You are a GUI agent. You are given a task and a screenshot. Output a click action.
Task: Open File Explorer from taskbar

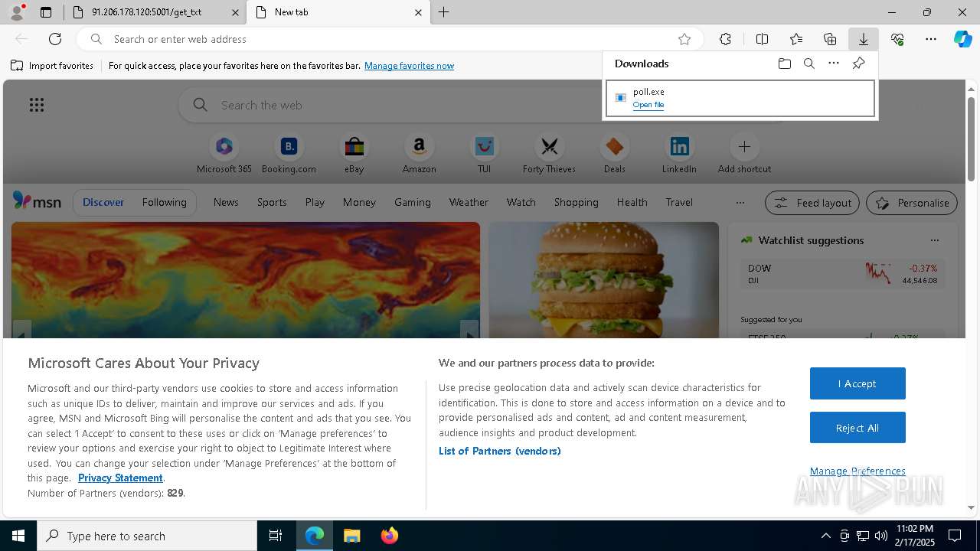351,536
